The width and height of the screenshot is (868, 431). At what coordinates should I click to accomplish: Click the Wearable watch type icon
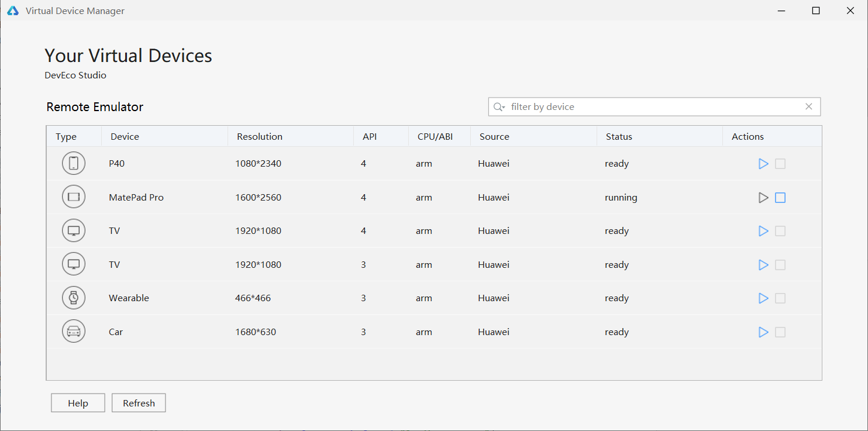click(x=74, y=298)
